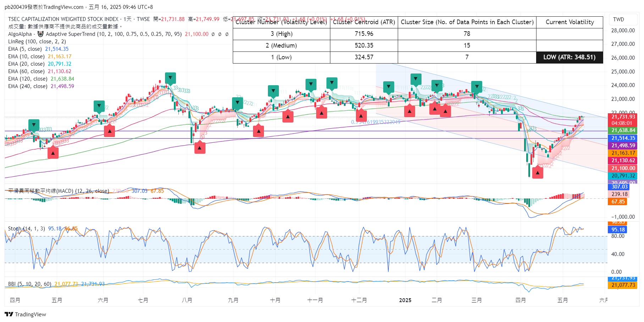Click the last green sell marker near March 2025
The width and height of the screenshot is (644, 322).
tap(477, 86)
